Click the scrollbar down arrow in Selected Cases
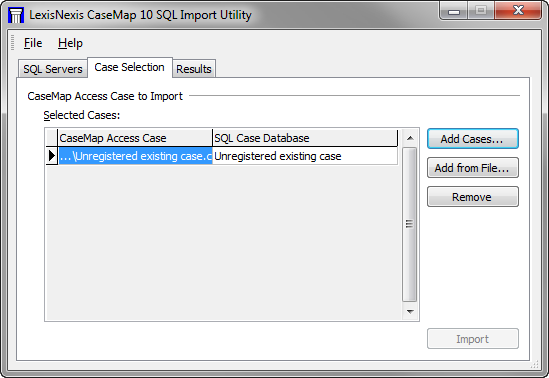The width and height of the screenshot is (549, 378). click(x=410, y=311)
